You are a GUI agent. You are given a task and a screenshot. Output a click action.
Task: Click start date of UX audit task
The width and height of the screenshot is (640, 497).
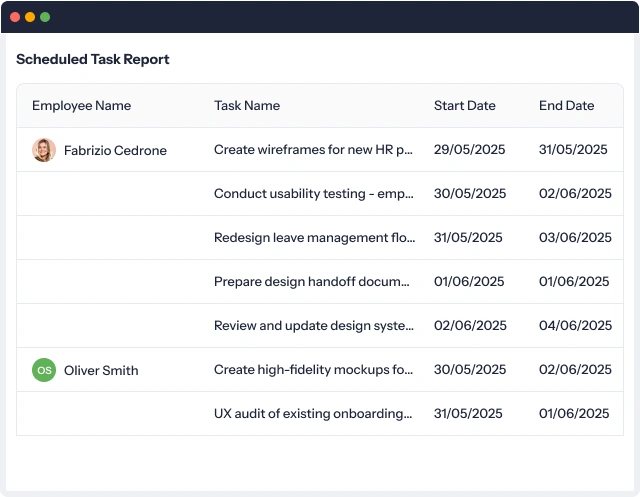(x=468, y=414)
